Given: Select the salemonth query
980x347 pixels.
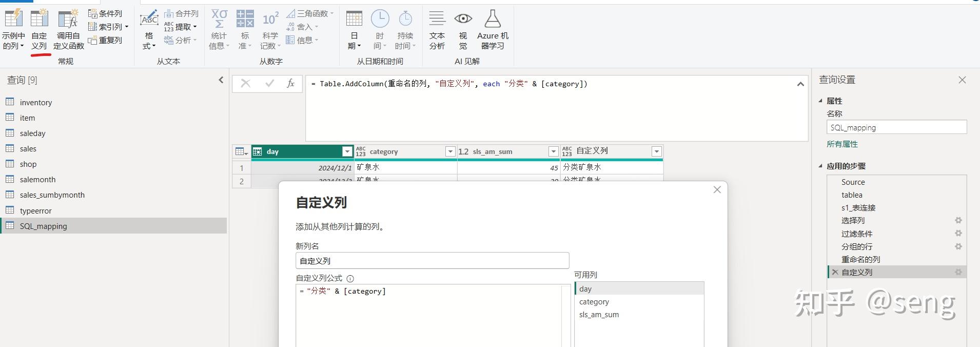Looking at the screenshot, I should click(113, 179).
